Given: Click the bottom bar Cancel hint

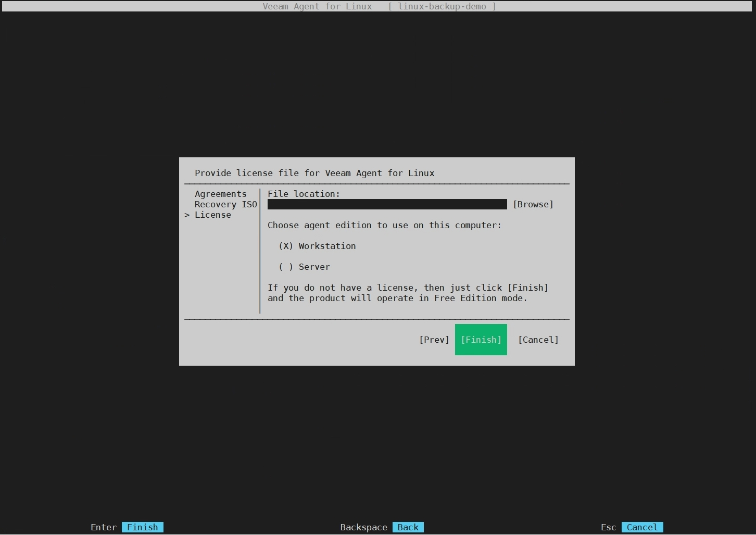Looking at the screenshot, I should (642, 527).
